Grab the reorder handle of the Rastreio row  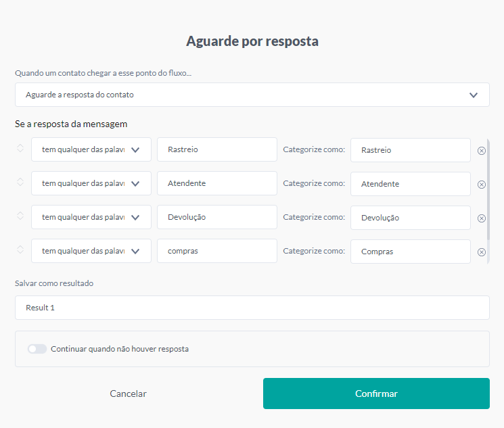[x=20, y=148]
